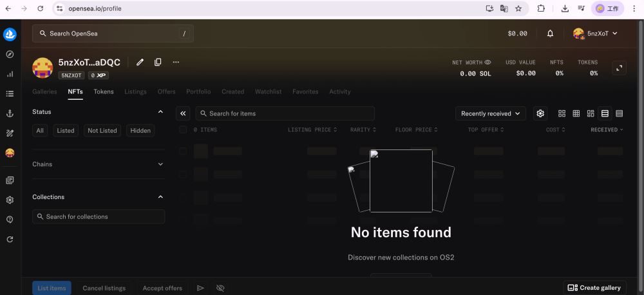This screenshot has width=644, height=295.
Task: Switch to the Tokens tab
Action: (x=103, y=91)
